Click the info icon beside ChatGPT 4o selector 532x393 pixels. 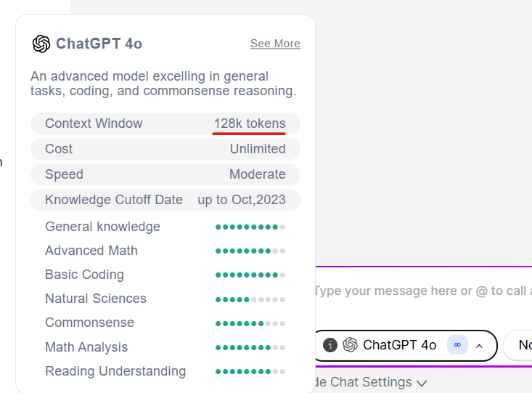(330, 345)
